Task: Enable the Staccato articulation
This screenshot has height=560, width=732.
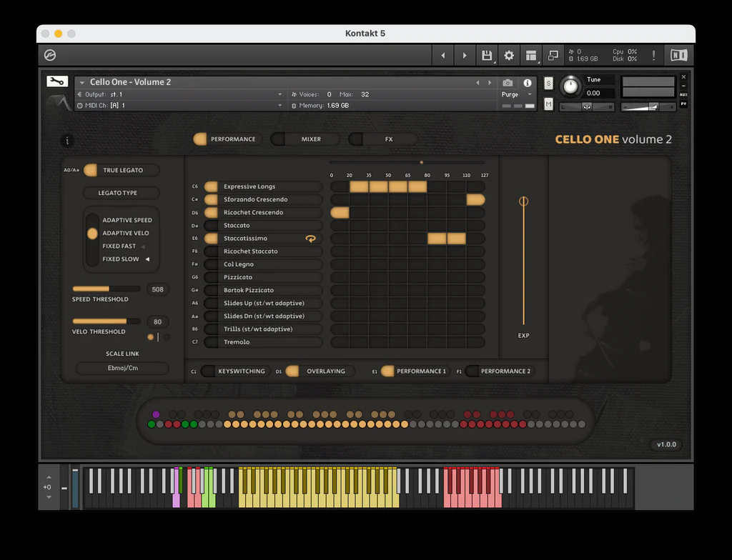Action: (211, 226)
